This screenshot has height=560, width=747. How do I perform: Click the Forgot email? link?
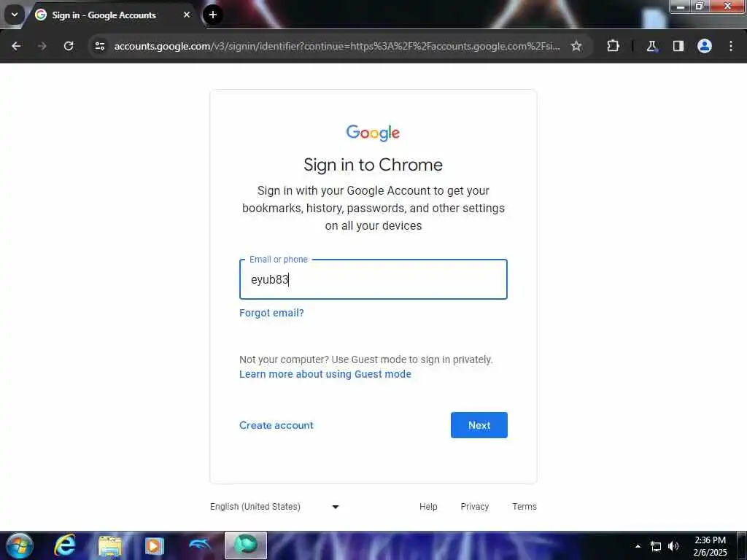coord(271,313)
